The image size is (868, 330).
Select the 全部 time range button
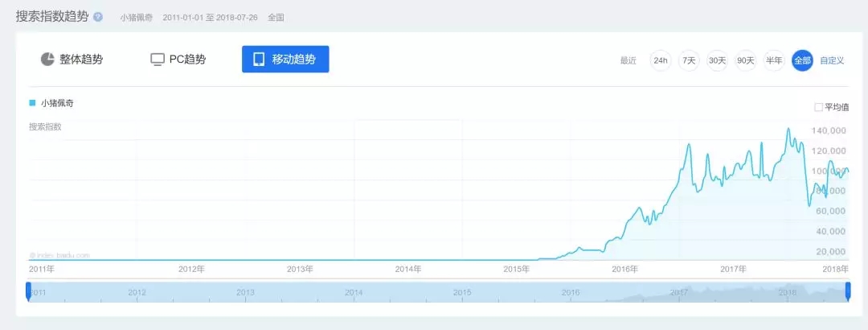pos(802,60)
